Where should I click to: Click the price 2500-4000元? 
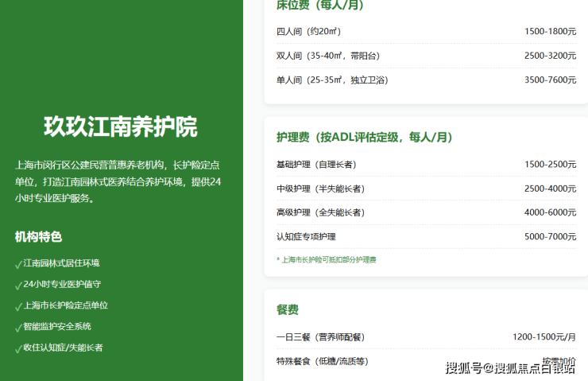pos(550,189)
